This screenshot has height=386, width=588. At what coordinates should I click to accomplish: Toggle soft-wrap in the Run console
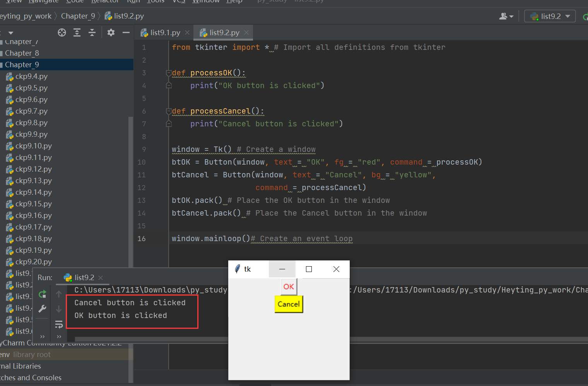59,325
